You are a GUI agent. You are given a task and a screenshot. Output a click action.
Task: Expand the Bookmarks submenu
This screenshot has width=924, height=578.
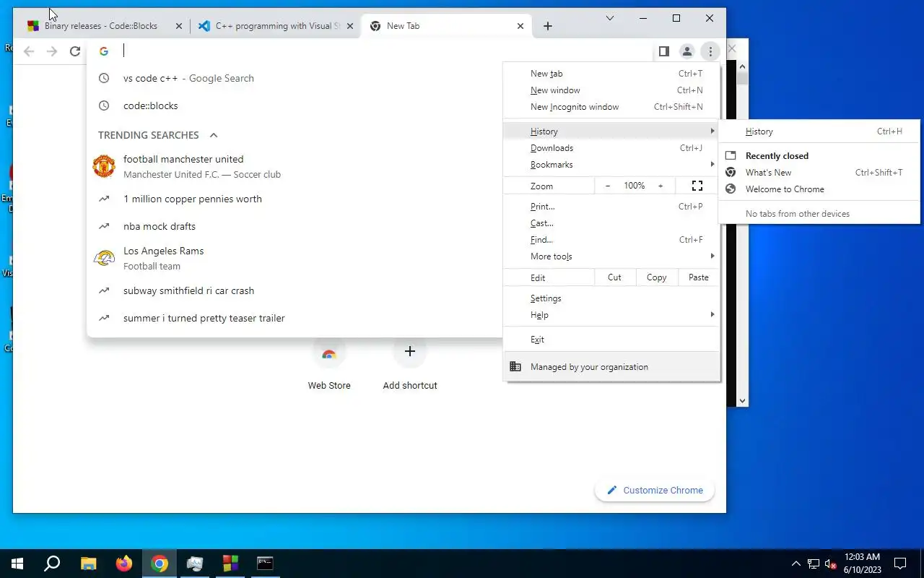coord(611,165)
